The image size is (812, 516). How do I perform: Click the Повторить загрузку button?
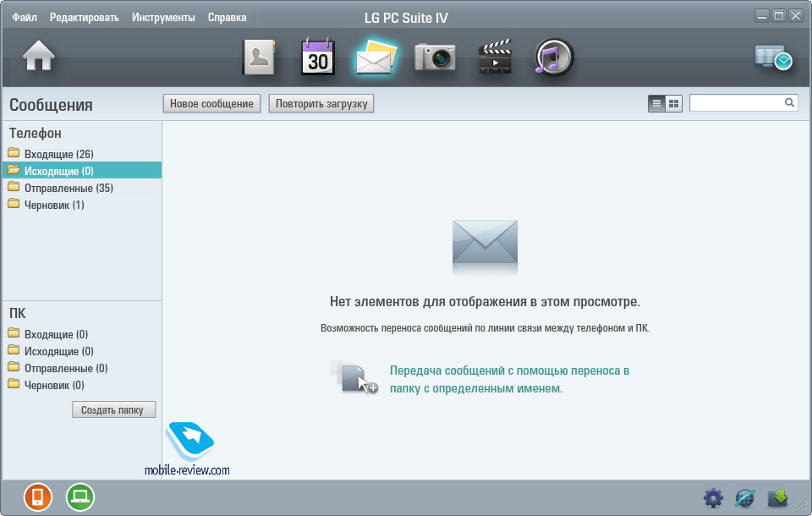321,103
